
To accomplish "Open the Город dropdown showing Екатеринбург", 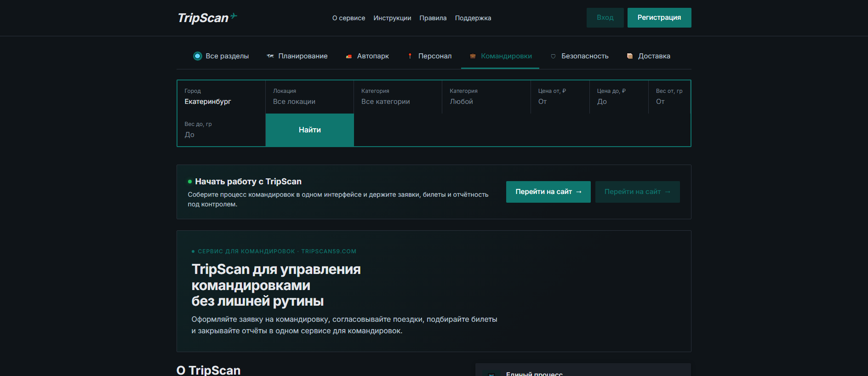I will (x=221, y=97).
